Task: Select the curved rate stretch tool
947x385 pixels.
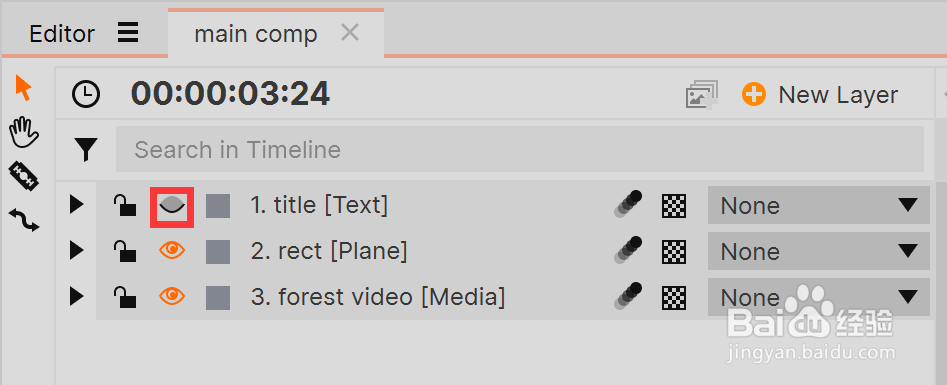Action: coord(24,220)
